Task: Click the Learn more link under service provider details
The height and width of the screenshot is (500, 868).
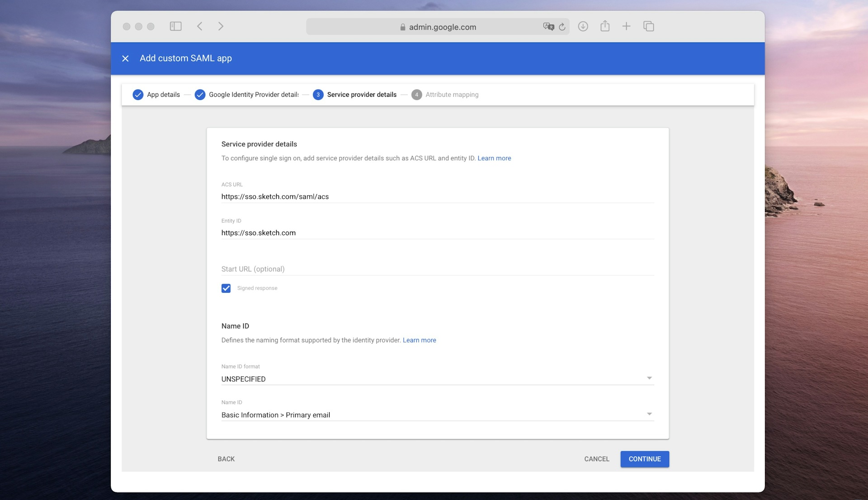Action: [494, 157]
